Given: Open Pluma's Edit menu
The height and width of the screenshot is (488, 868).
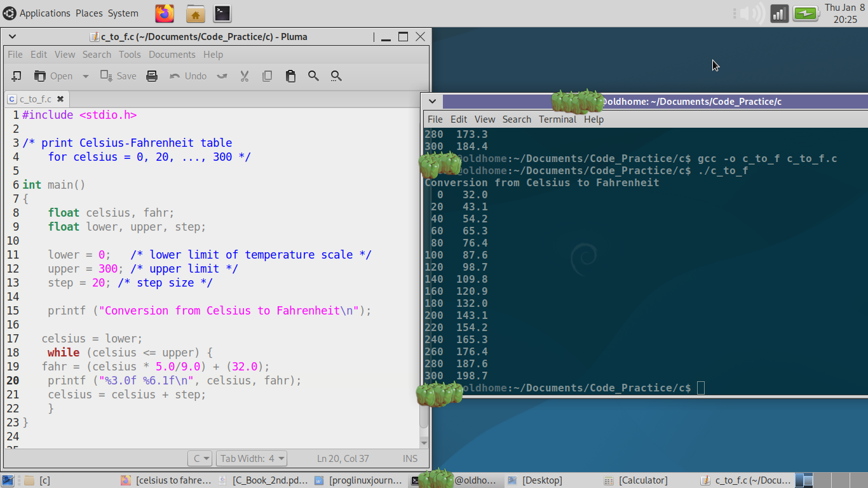Looking at the screenshot, I should [39, 55].
